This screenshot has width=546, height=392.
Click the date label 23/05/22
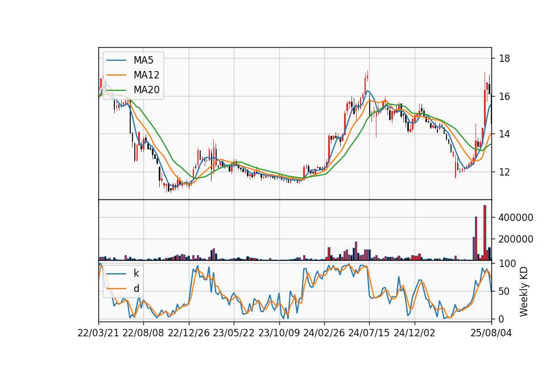pos(234,333)
